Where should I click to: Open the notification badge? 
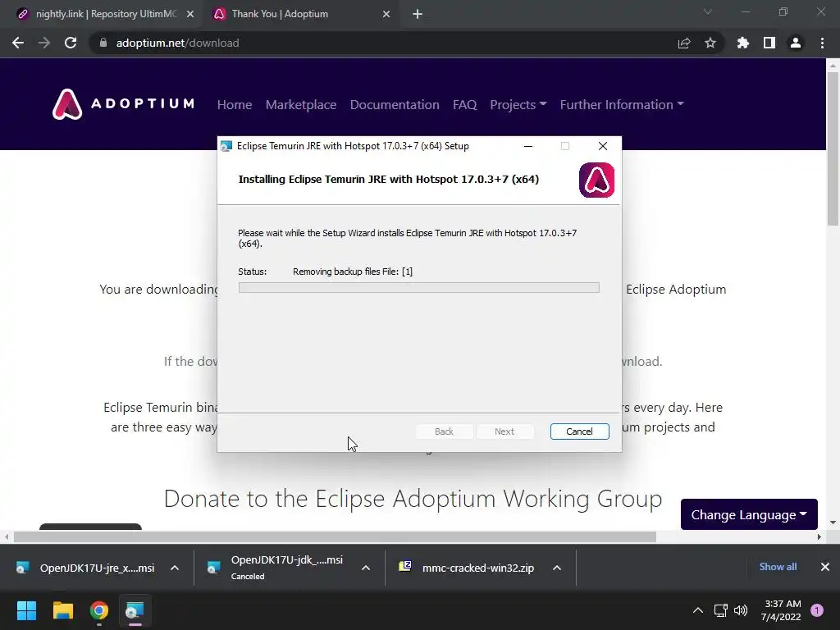[817, 610]
